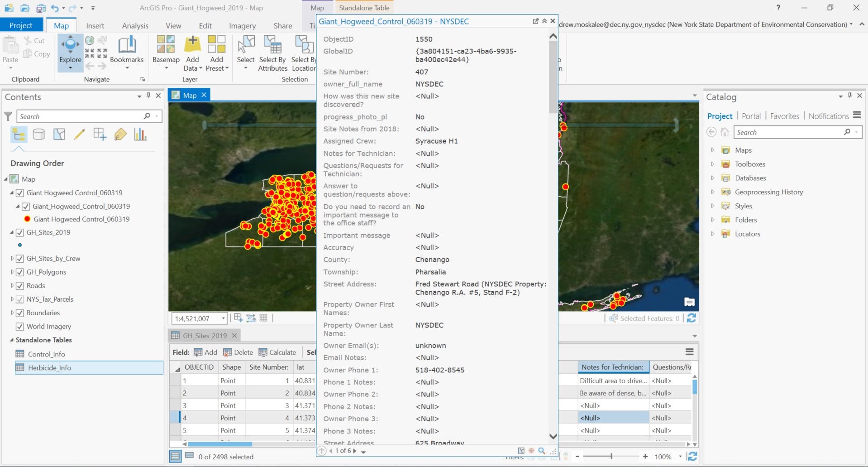
Task: Go to next feature in popup
Action: [355, 451]
